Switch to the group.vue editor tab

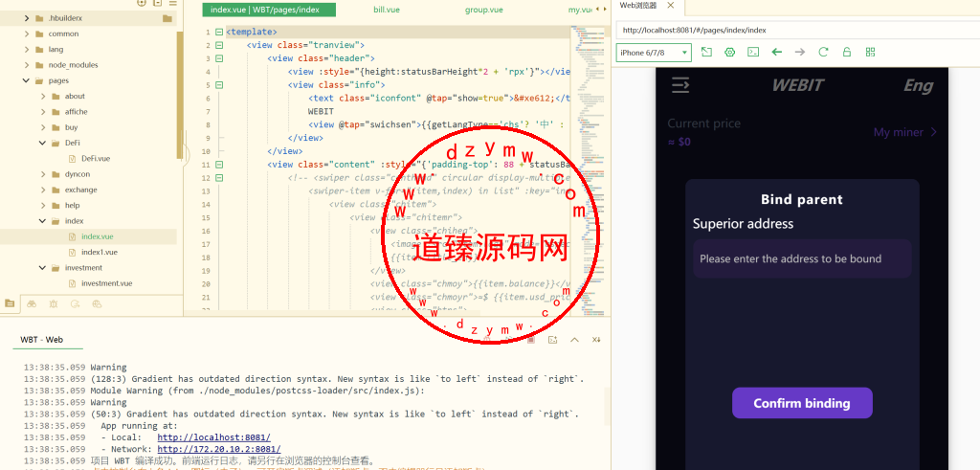483,10
